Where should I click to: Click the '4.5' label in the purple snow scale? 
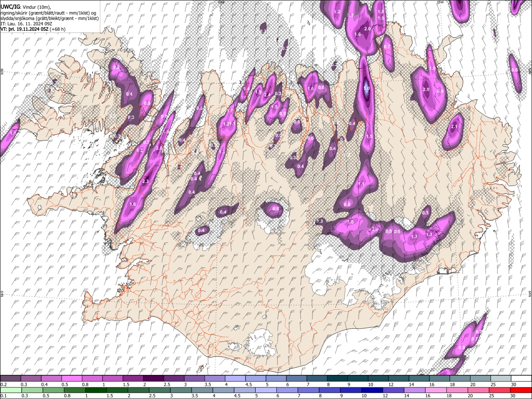[248, 384]
